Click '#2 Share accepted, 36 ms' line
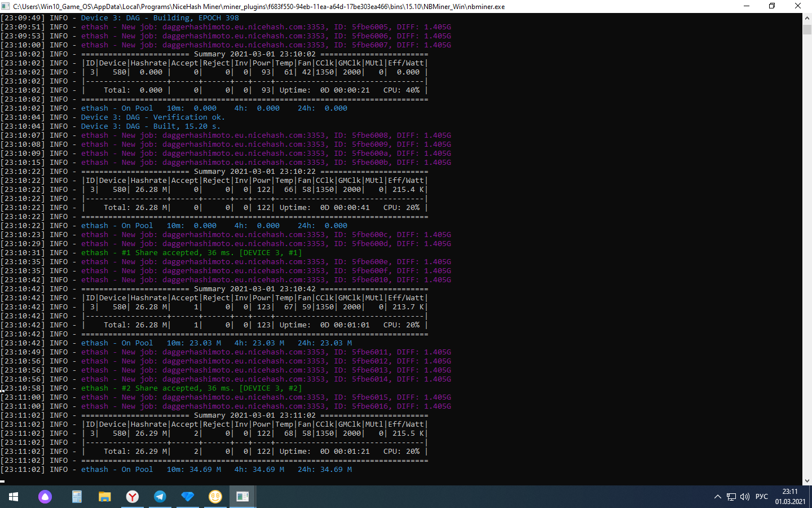Screen dimensions: 812x508 [x=192, y=388]
